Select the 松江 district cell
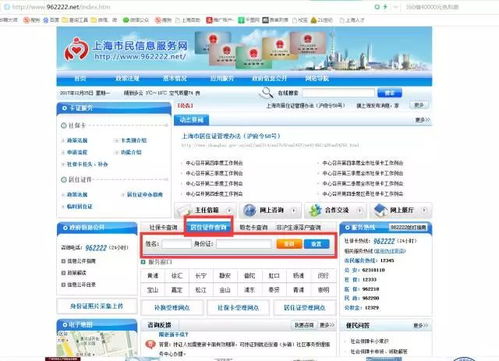Viewport: 499px width, 361px height. point(201,290)
